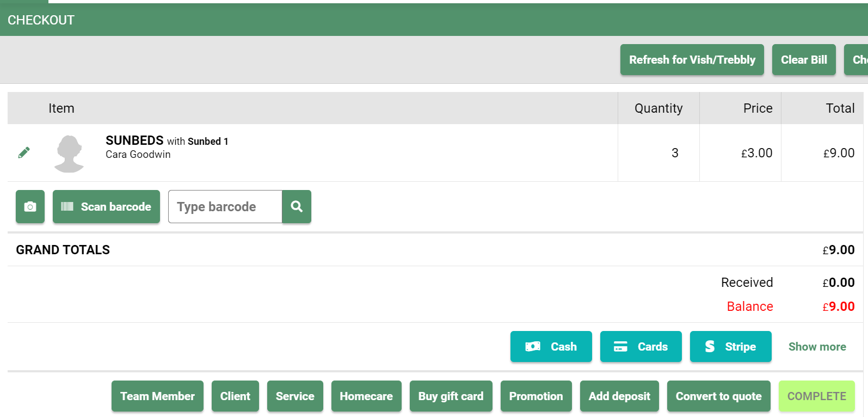Add a Homecare product

(366, 396)
